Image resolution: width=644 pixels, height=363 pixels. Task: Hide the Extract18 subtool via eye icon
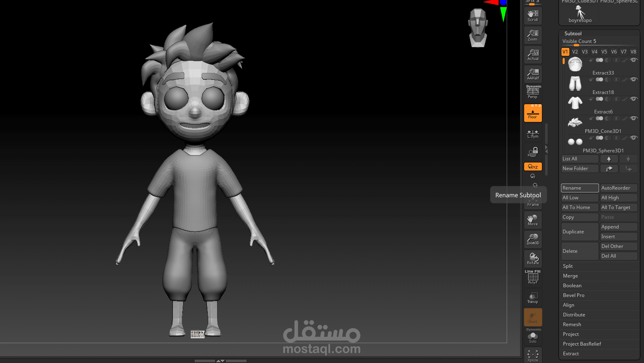[634, 79]
